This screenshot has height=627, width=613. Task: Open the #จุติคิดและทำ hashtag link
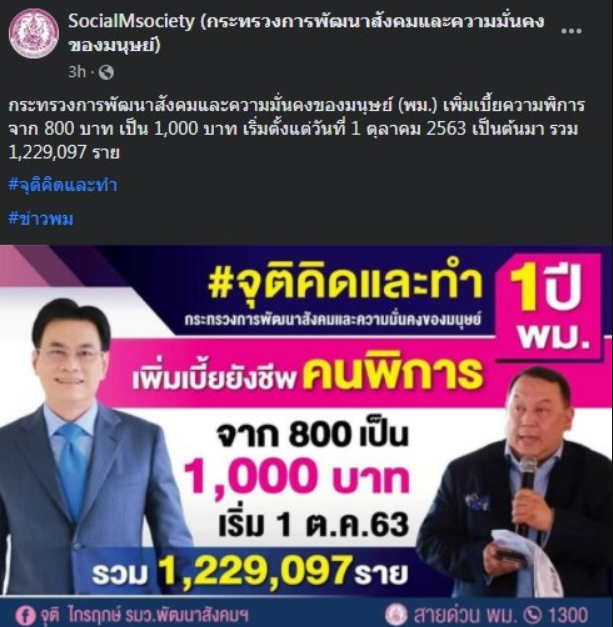tap(62, 185)
